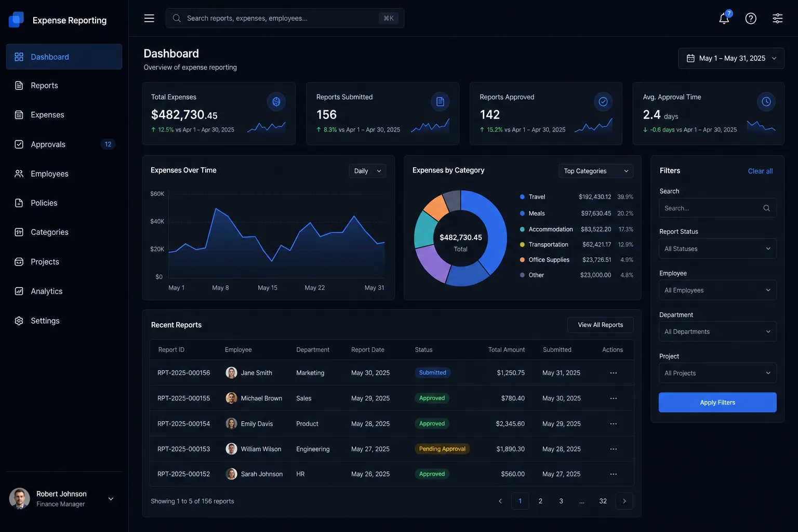Open Employees in the sidebar
The height and width of the screenshot is (532, 798).
tap(64, 174)
